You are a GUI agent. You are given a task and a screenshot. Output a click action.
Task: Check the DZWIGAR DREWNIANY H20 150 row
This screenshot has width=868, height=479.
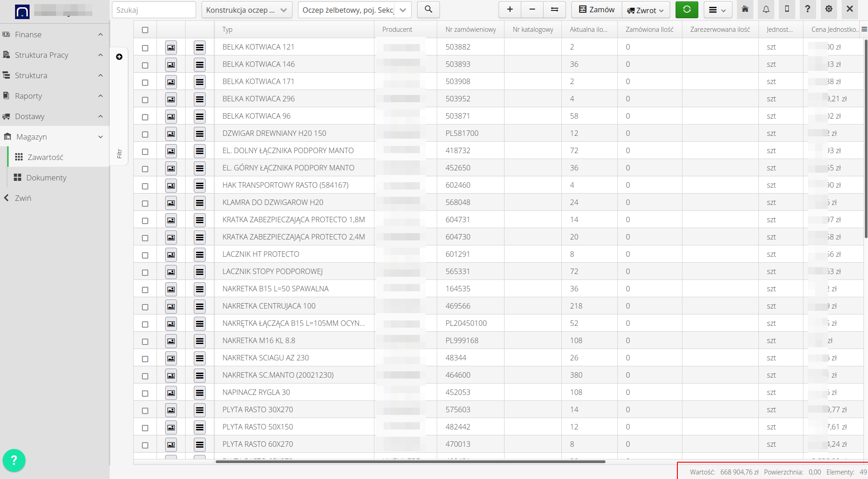tap(145, 134)
